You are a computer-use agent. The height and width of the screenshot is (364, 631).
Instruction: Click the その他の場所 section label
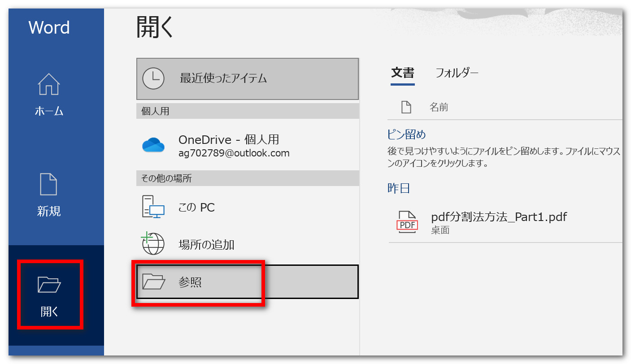tap(166, 178)
